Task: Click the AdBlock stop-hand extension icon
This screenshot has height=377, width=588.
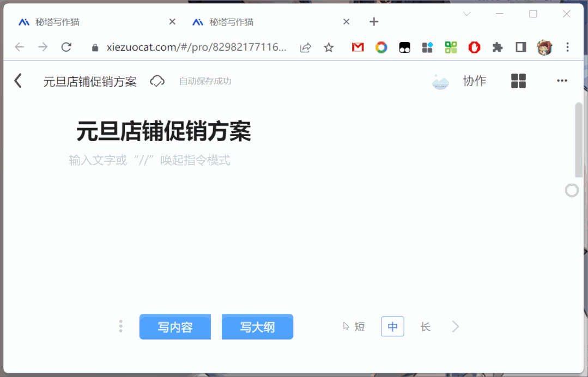Action: [x=474, y=47]
